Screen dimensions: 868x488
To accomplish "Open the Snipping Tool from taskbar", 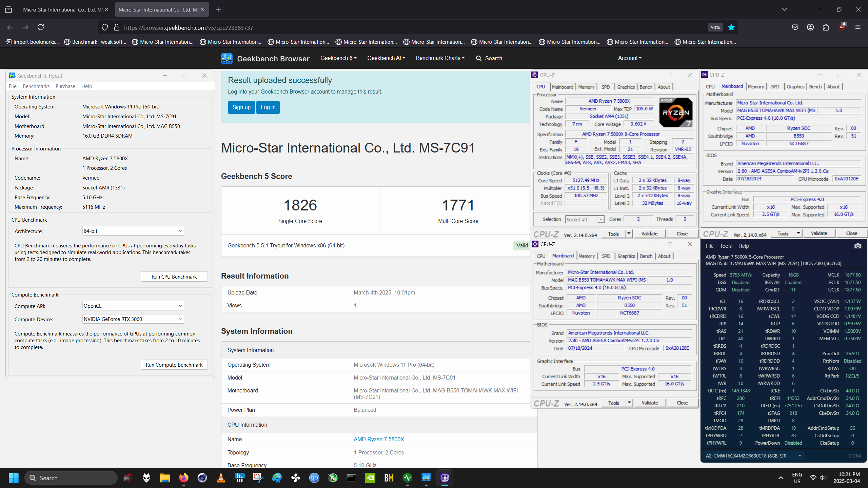I will coord(258,478).
